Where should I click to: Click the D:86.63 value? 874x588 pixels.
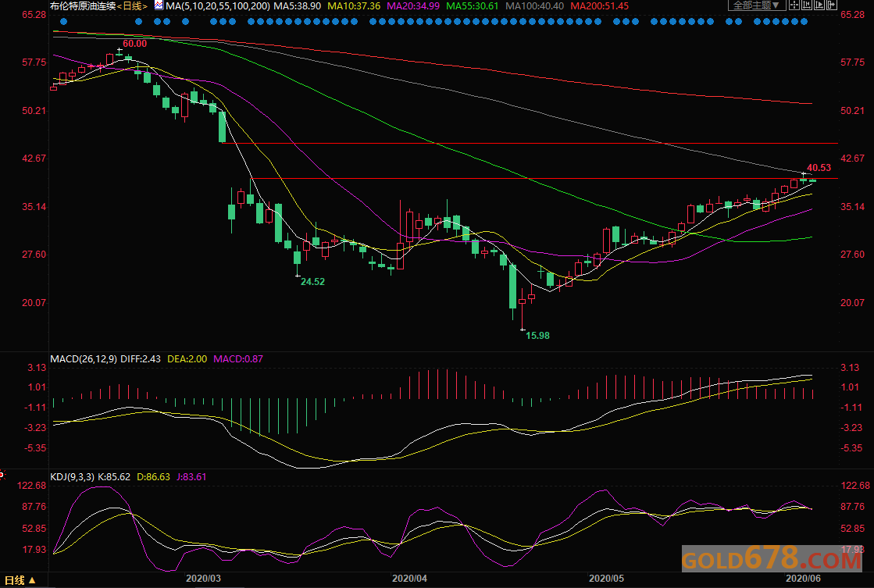pos(153,477)
